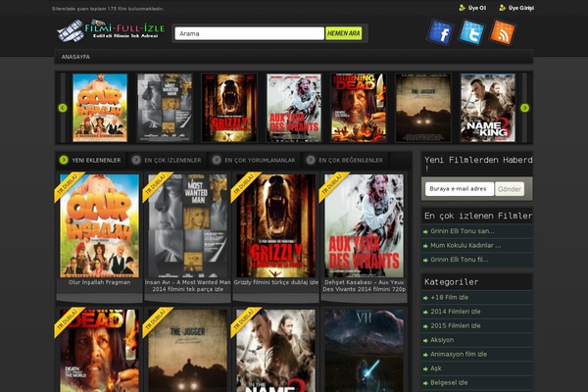Image resolution: width=588 pixels, height=392 pixels.
Task: Open the Dead poster in second grid row
Action: click(x=99, y=351)
